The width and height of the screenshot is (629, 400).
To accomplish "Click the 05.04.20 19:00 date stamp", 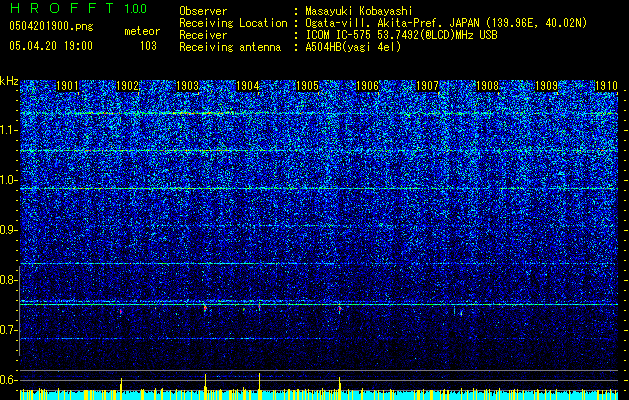I will point(51,46).
